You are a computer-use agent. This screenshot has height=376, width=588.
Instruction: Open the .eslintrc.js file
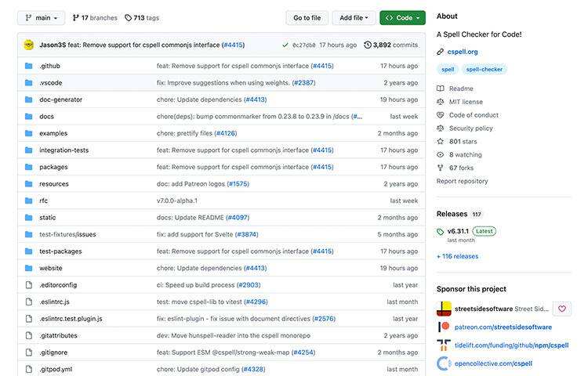(x=54, y=302)
